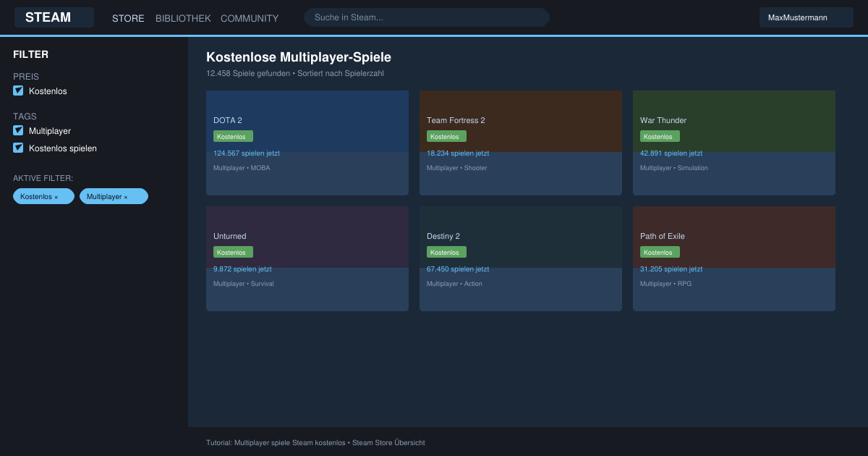This screenshot has height=456, width=868.
Task: Open the COMMUNITY section
Action: click(250, 18)
